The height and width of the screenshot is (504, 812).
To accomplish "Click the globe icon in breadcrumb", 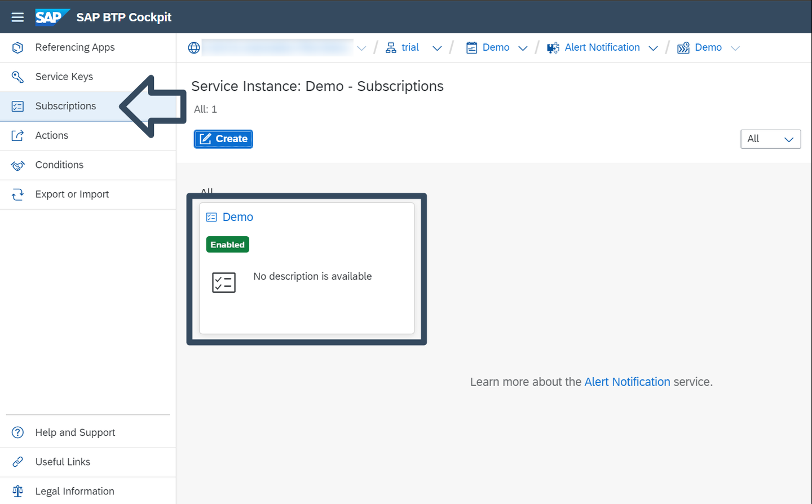I will click(x=194, y=48).
